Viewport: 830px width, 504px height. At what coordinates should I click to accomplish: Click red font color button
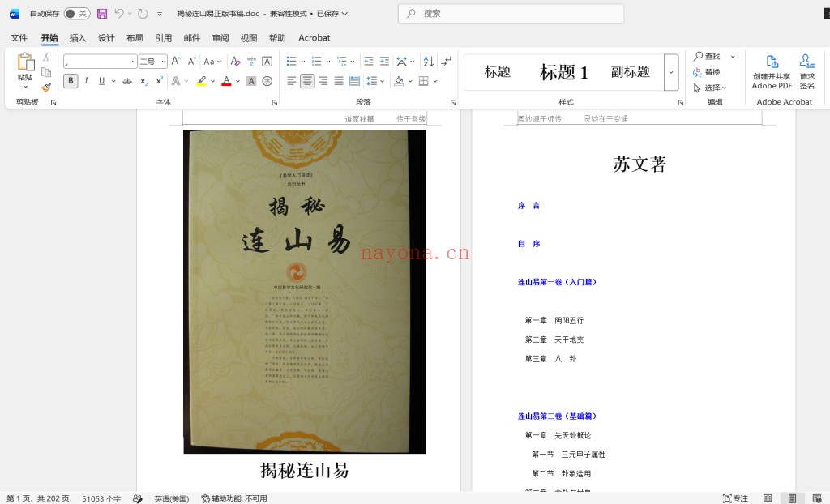point(226,81)
